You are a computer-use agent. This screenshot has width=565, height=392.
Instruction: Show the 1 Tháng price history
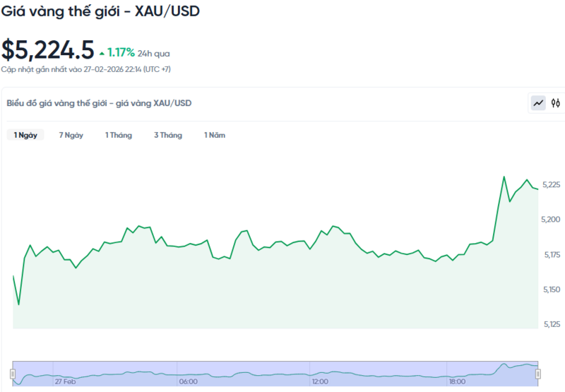pyautogui.click(x=119, y=135)
